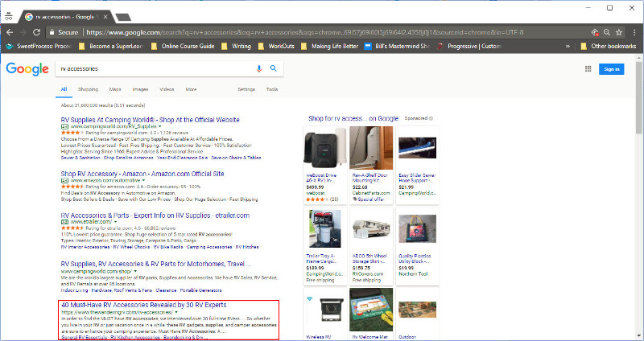
Task: Open RV Supplies, RV Accessories & RV Parts result
Action: (x=156, y=264)
